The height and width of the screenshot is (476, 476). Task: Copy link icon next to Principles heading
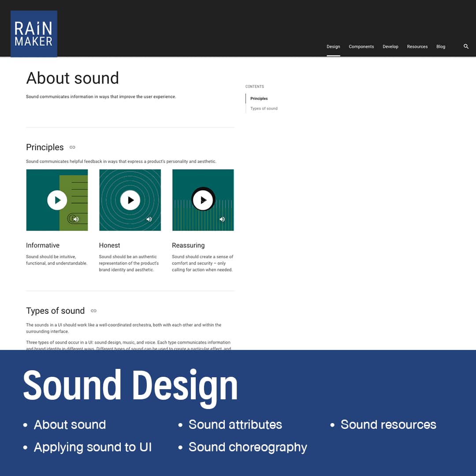coord(72,147)
